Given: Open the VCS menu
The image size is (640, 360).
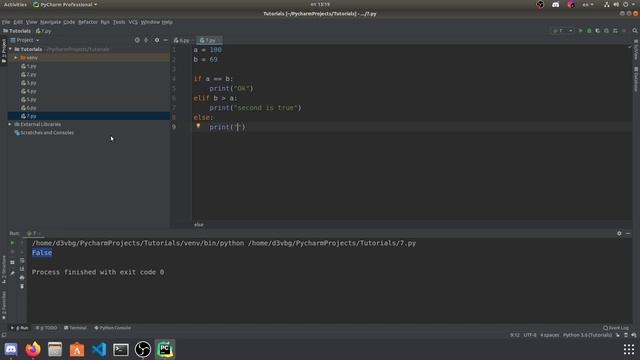Looking at the screenshot, I should tap(133, 22).
